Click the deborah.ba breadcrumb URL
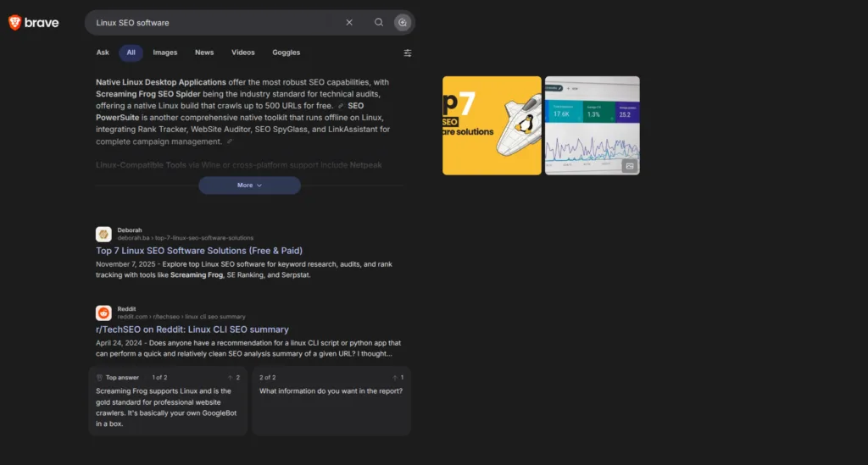The image size is (868, 465). 186,238
